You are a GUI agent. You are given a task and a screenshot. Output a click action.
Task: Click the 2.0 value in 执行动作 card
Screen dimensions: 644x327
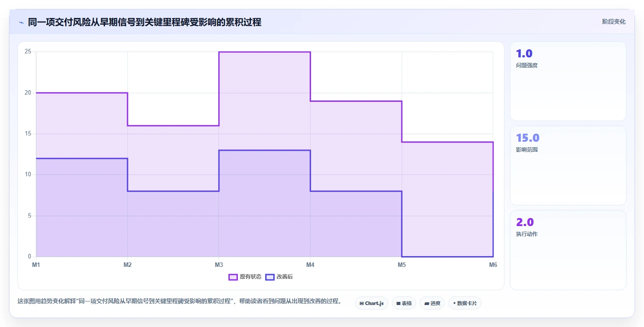coord(525,222)
